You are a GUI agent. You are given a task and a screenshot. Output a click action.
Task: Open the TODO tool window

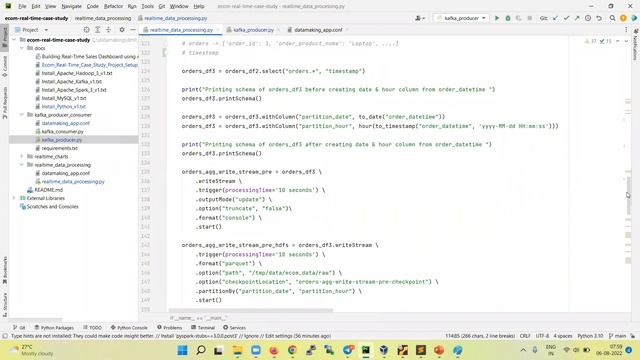click(92, 327)
